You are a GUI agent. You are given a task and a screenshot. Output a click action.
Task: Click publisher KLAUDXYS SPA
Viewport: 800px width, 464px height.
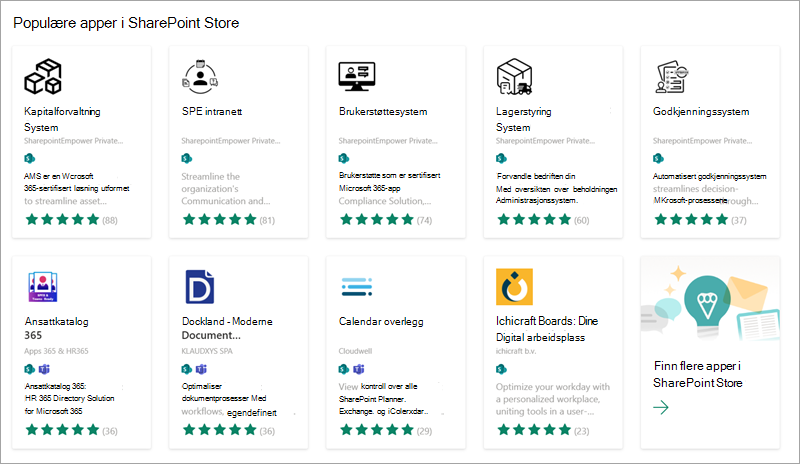coord(207,351)
